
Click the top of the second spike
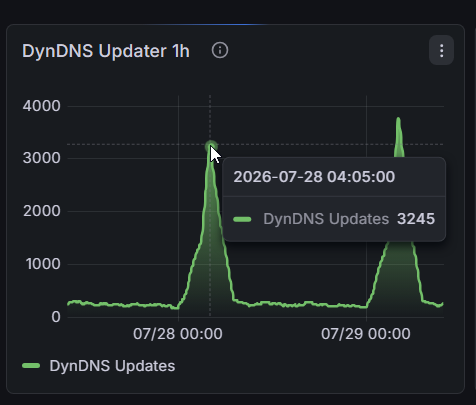(398, 119)
